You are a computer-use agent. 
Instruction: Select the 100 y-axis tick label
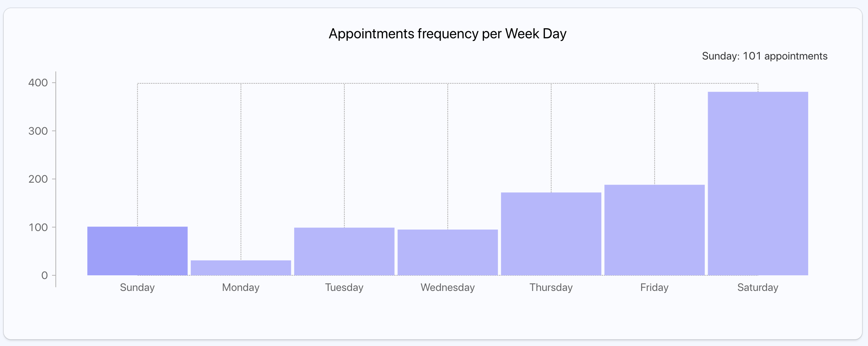pyautogui.click(x=38, y=227)
